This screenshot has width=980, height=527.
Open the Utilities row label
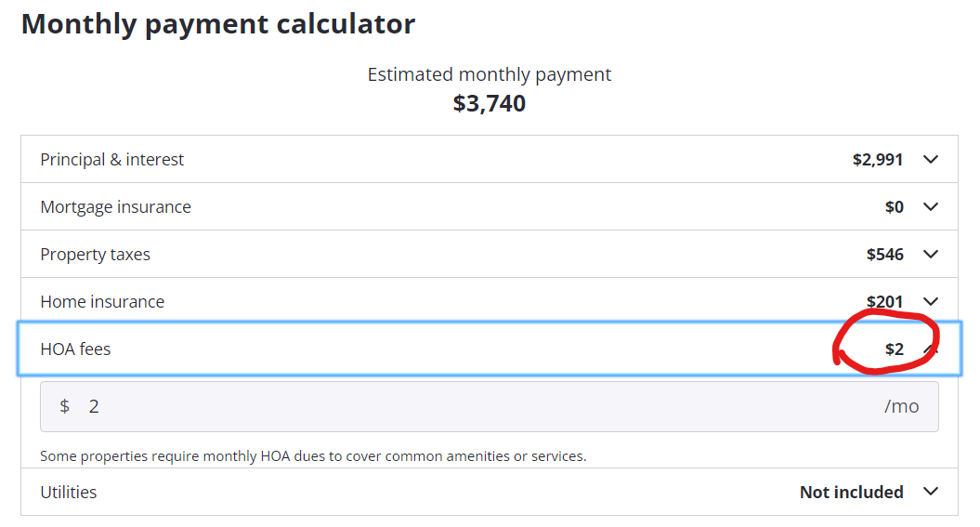click(68, 493)
